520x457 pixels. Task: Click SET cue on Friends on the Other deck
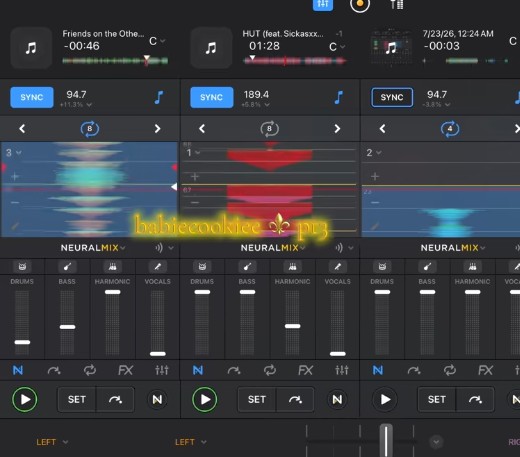pos(77,399)
